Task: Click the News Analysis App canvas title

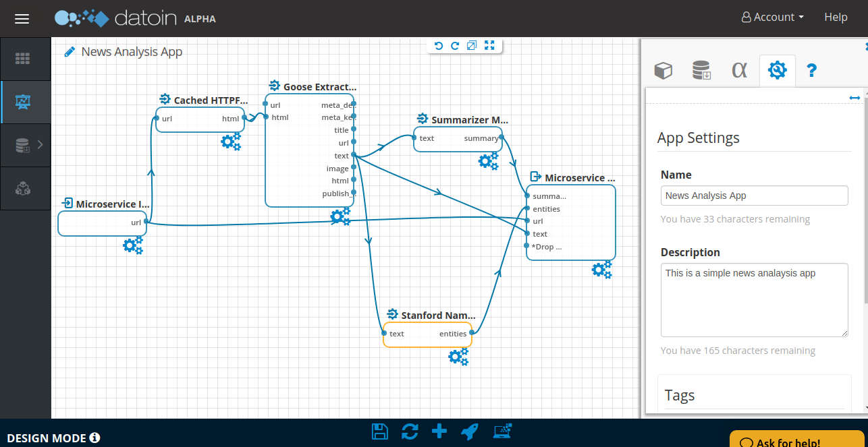Action: tap(132, 51)
